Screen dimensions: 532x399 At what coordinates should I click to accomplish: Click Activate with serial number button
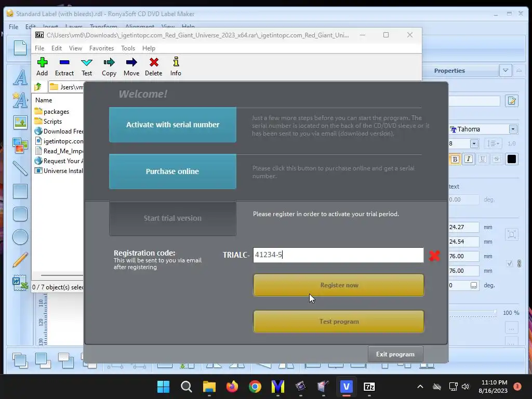[x=172, y=125]
